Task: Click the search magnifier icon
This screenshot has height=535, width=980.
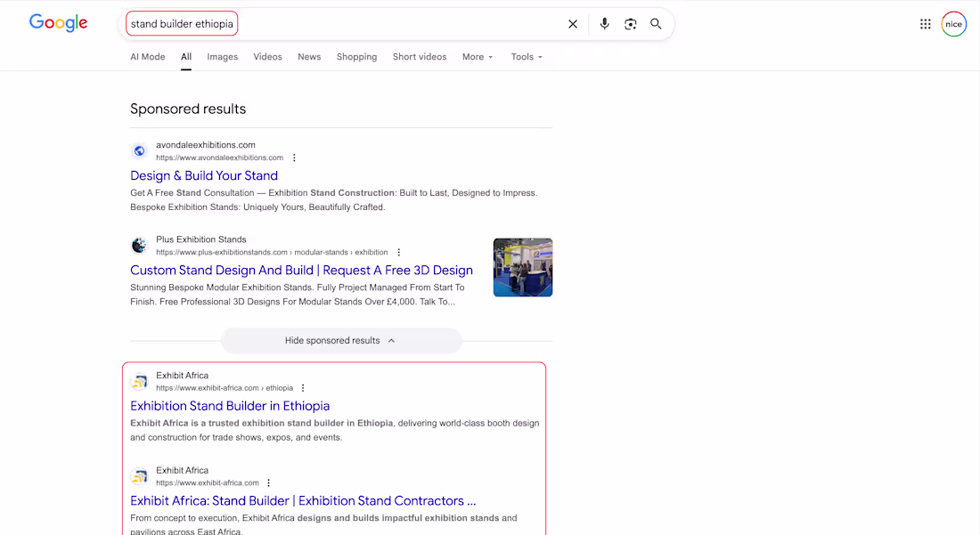Action: [656, 24]
